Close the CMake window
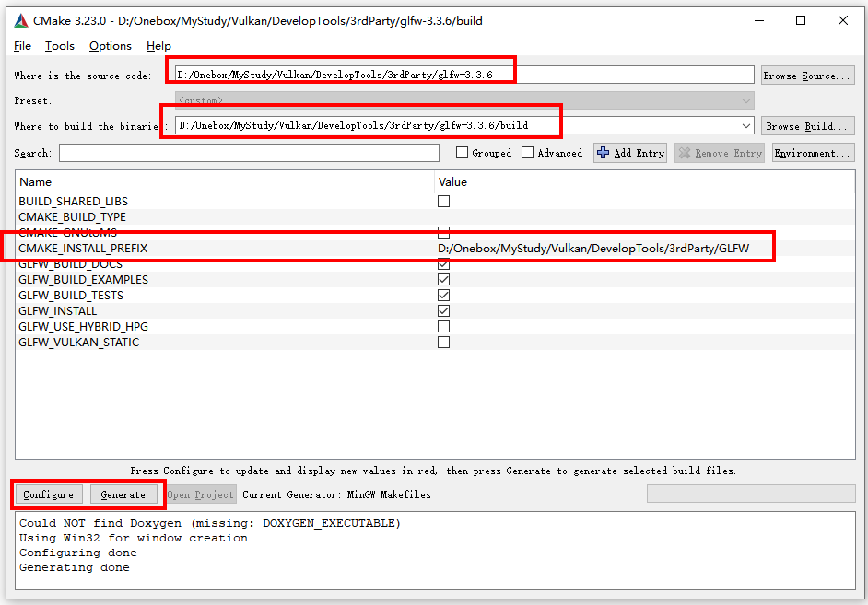 click(x=842, y=20)
